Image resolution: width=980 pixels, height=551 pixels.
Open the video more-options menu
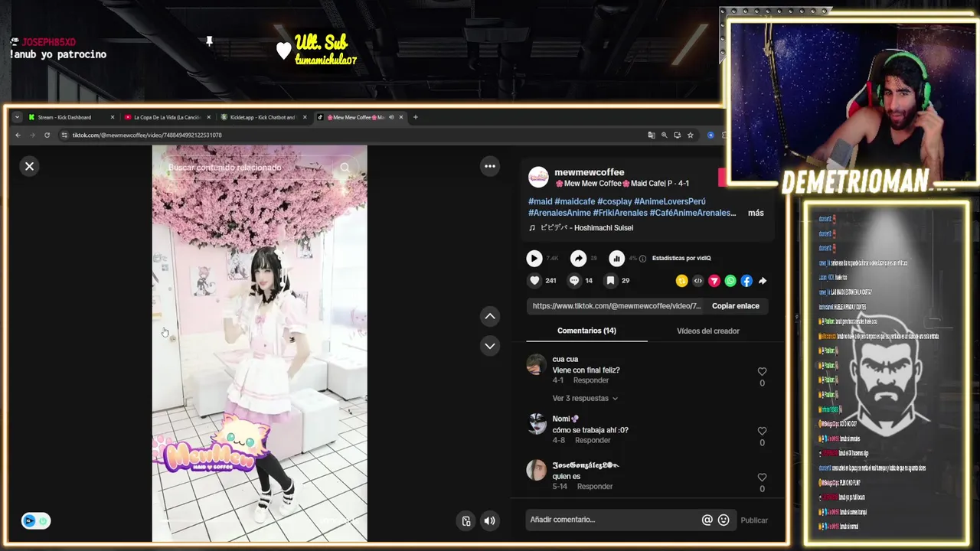pos(490,166)
